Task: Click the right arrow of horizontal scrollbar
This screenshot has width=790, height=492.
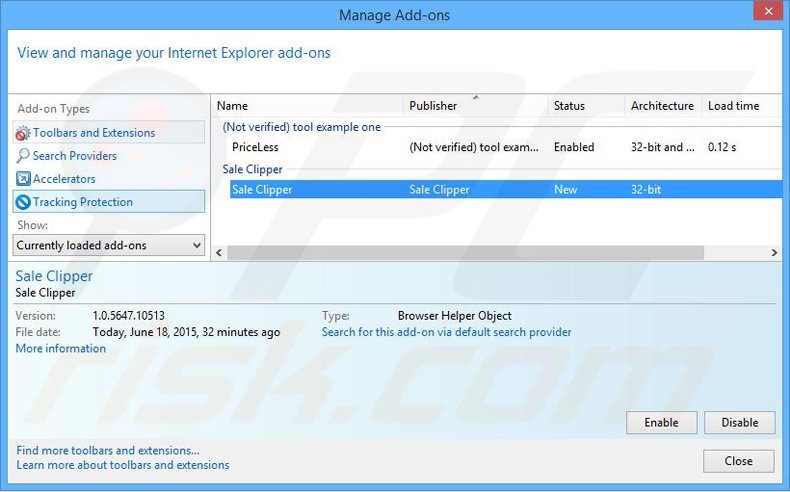Action: [x=774, y=253]
